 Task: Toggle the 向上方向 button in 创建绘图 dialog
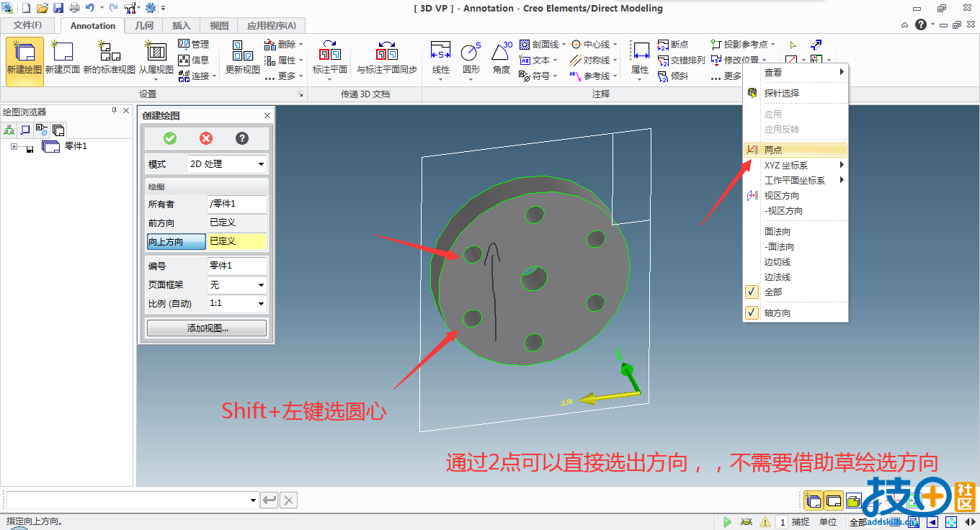coord(177,242)
